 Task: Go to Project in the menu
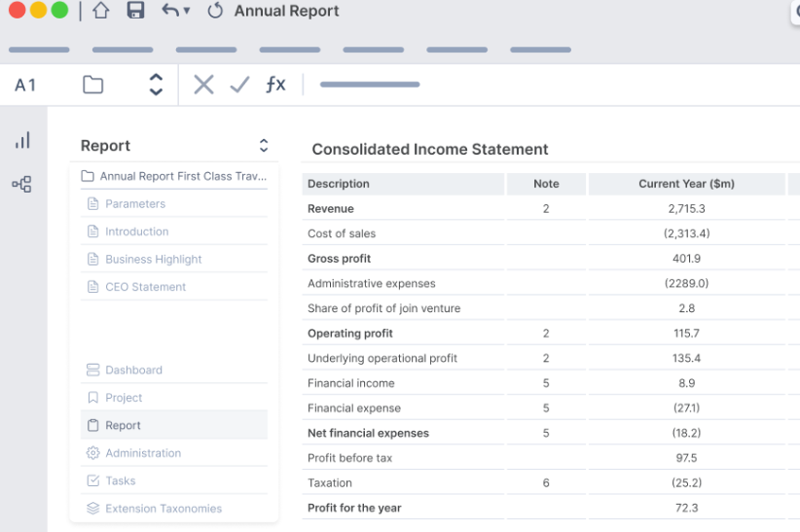174,398
